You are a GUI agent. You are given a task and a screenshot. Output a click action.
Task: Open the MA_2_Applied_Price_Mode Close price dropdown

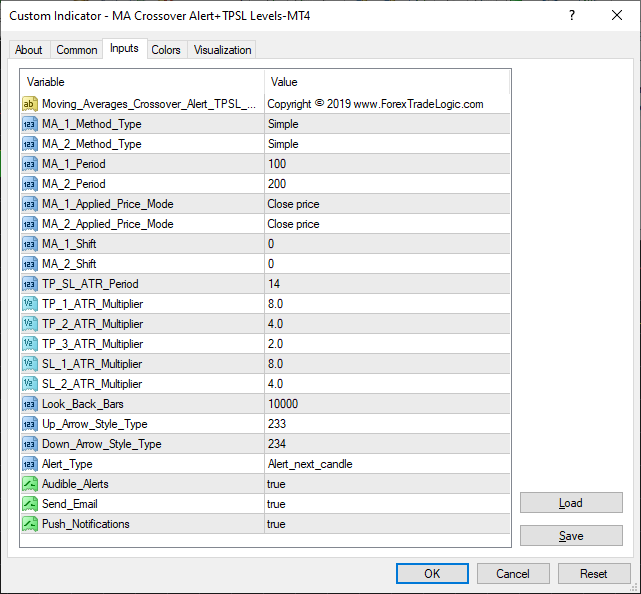point(386,224)
